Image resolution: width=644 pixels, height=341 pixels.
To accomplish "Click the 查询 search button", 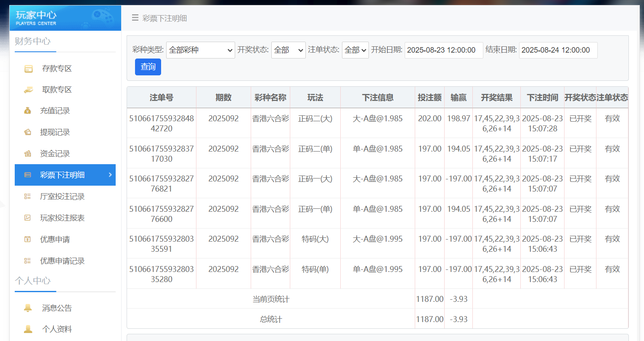I will tap(148, 67).
